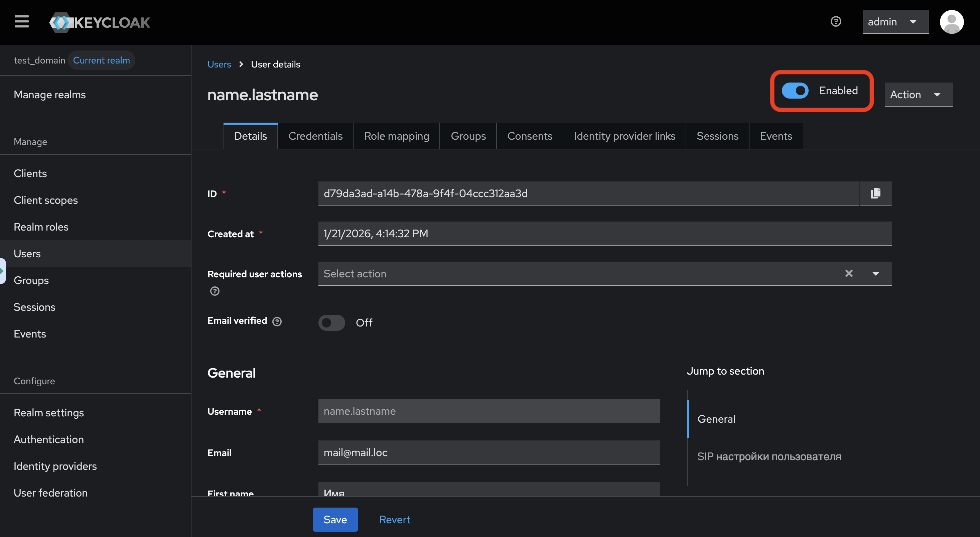Show help for Email verified
This screenshot has height=537, width=980.
[x=277, y=321]
